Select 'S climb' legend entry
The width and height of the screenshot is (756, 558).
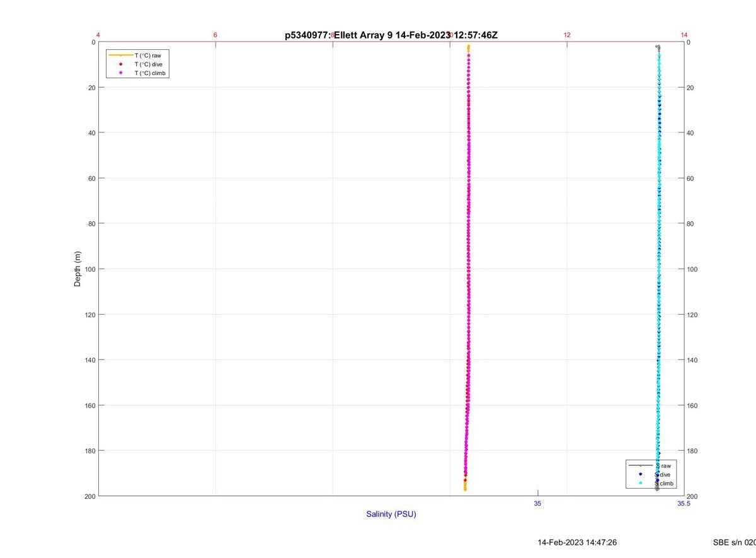tap(664, 484)
